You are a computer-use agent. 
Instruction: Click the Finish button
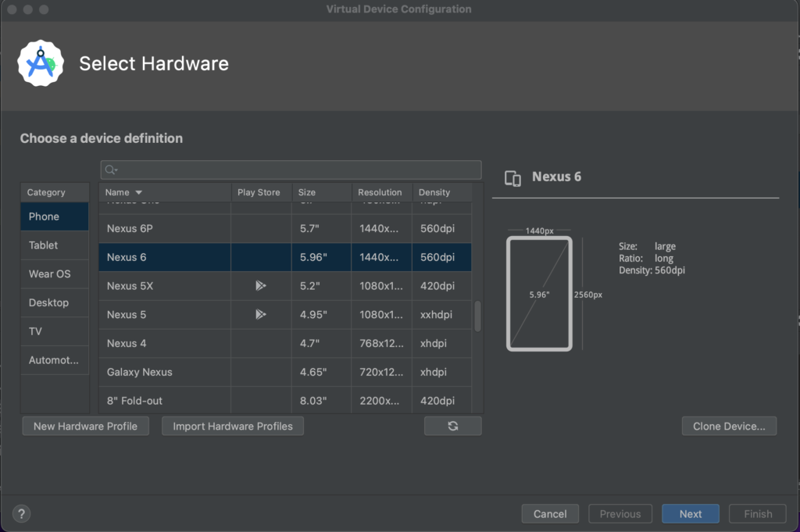tap(758, 513)
